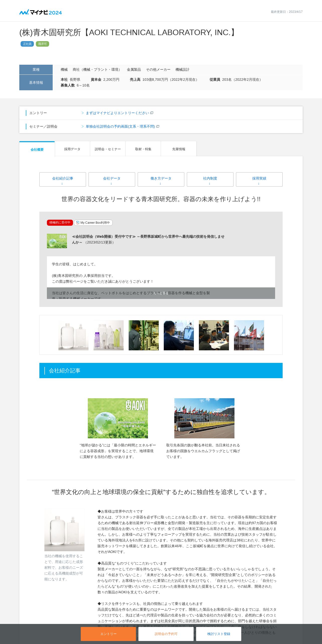Image resolution: width=322 pixels, height=644 pixels.
Task: Jump to 会社データ section
Action: point(112,179)
